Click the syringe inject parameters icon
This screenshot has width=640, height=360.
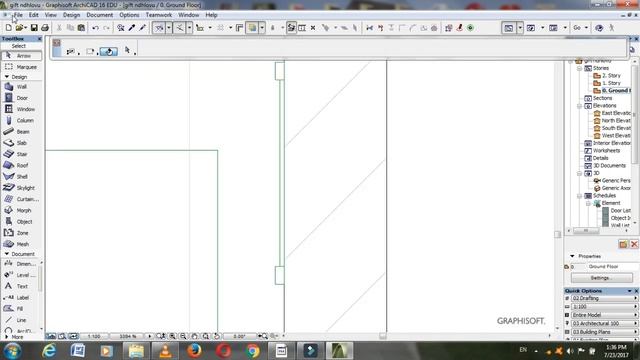coord(142,28)
